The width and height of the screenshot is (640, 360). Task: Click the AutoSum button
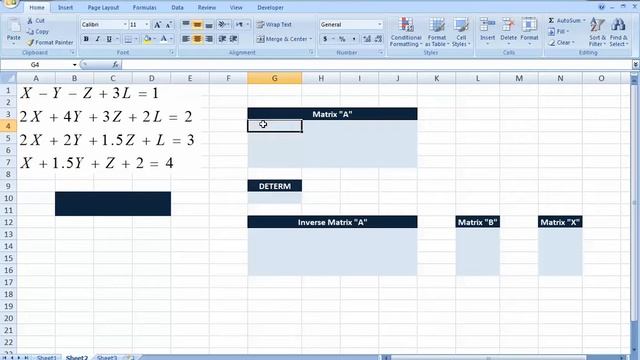click(564, 20)
